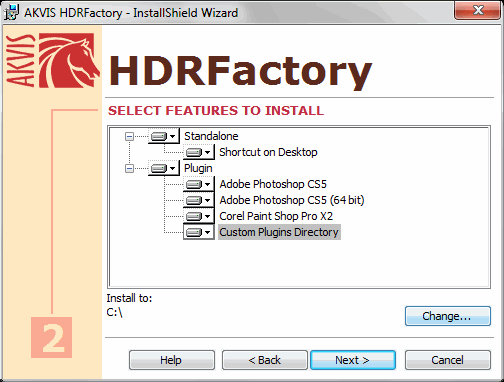This screenshot has height=382, width=504.
Task: Click the installer icon in the title bar
Action: pos(11,12)
